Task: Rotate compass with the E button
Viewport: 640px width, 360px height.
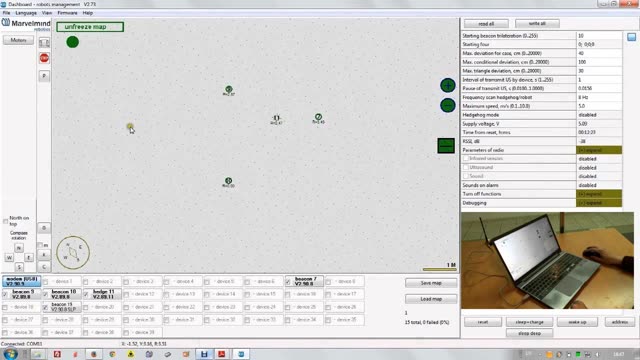Action: pos(29,258)
